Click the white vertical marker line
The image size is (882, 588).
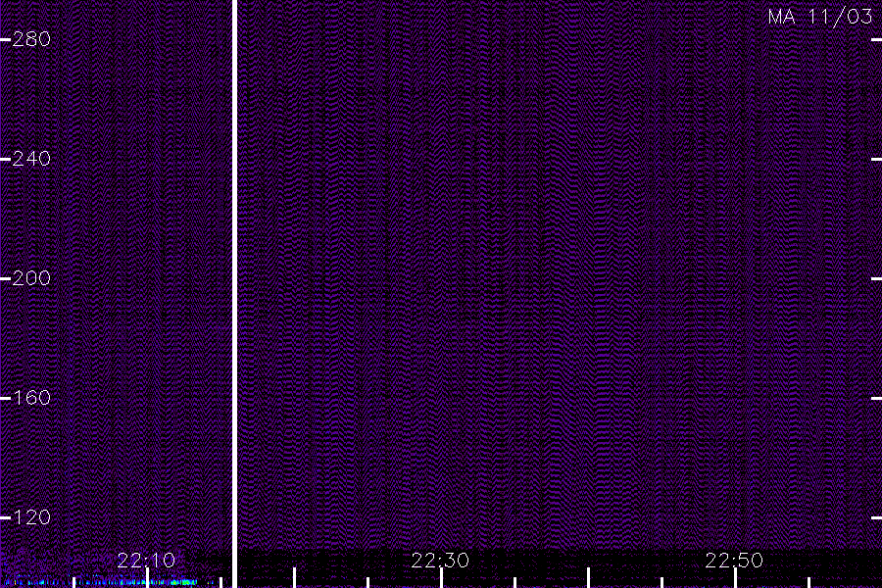pyautogui.click(x=234, y=294)
